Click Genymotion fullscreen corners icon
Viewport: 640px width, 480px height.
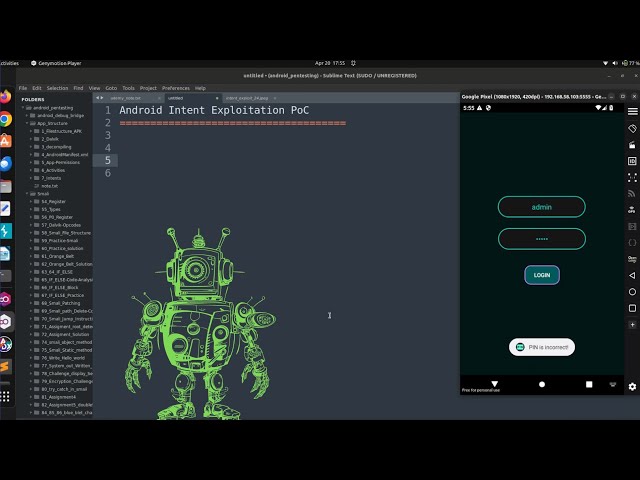coord(632,178)
